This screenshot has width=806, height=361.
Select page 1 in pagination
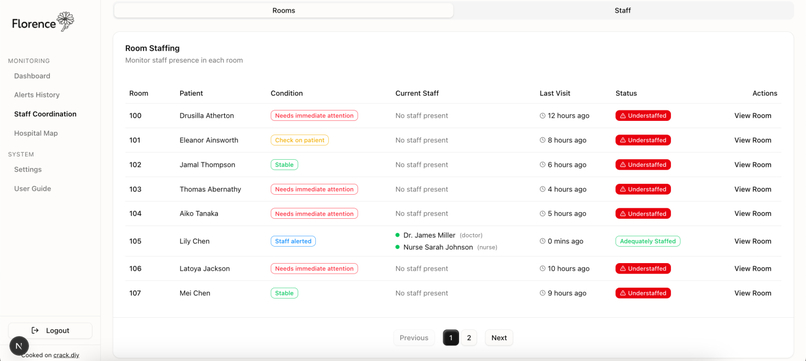(x=451, y=338)
